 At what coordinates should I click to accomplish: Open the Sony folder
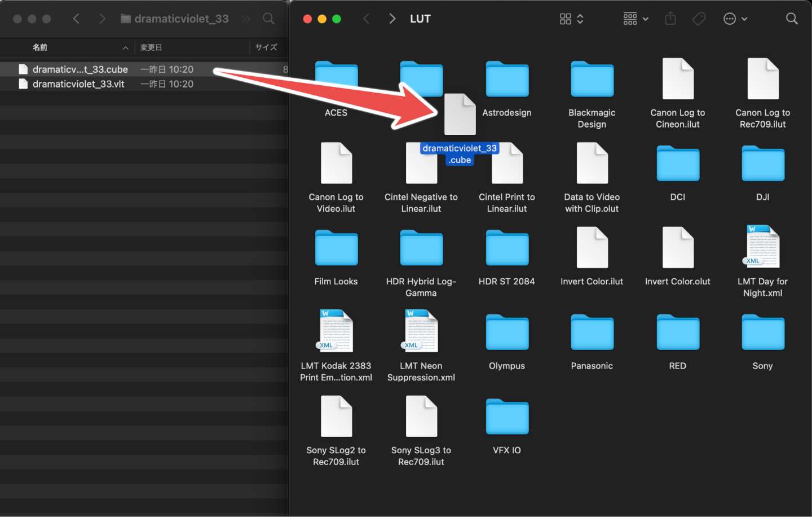(763, 332)
